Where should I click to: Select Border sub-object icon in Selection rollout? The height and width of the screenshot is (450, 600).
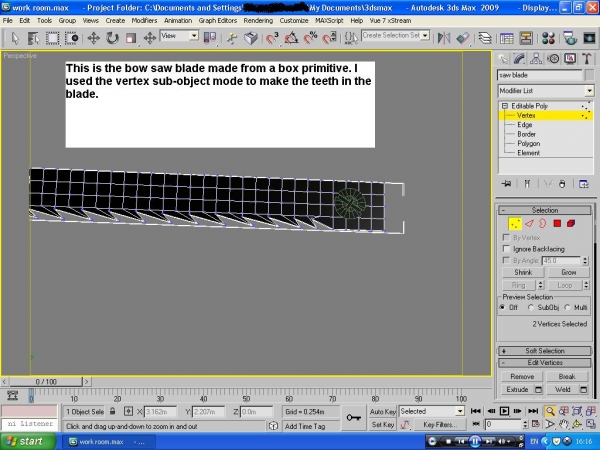click(x=543, y=223)
